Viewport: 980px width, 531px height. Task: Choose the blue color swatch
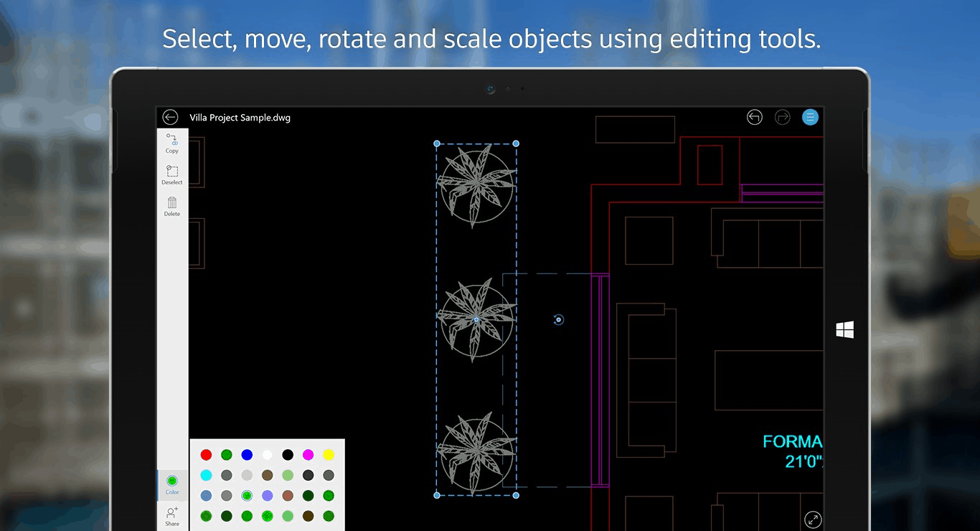coord(247,455)
